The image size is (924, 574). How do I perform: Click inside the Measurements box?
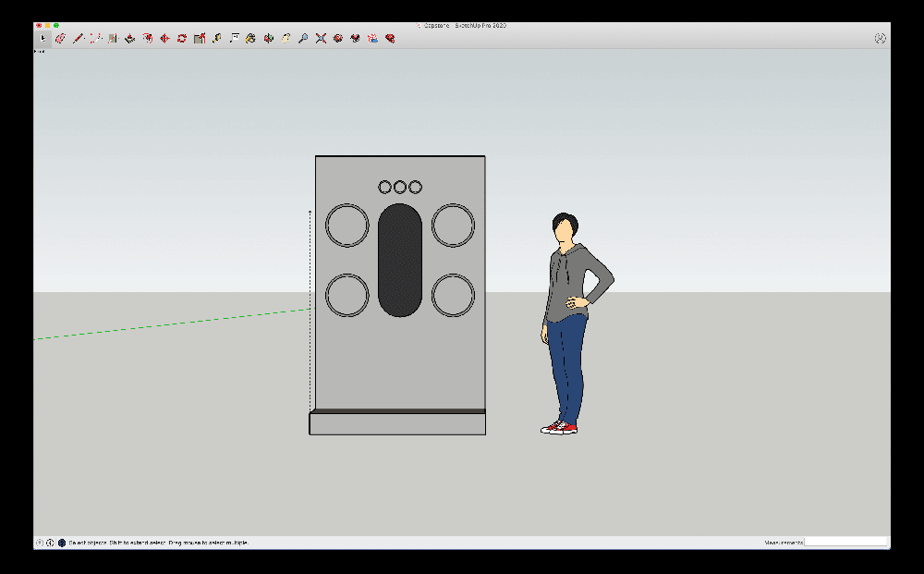point(845,543)
